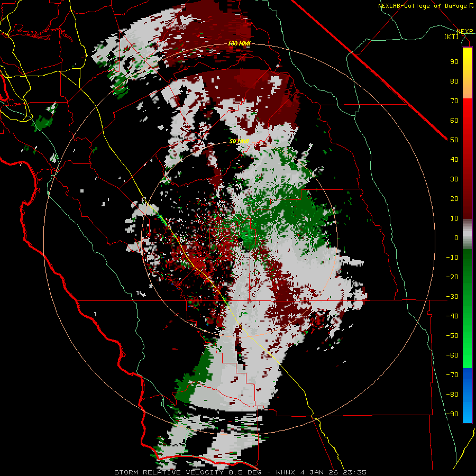Click the -60 legend value
The width and height of the screenshot is (476, 476).
[452, 355]
